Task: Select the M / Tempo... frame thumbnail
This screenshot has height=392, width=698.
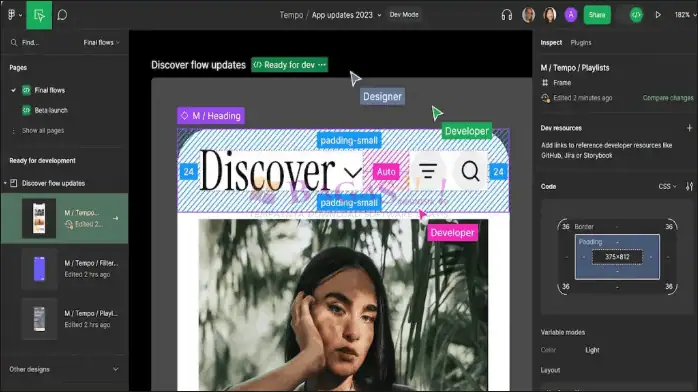Action: [39, 218]
